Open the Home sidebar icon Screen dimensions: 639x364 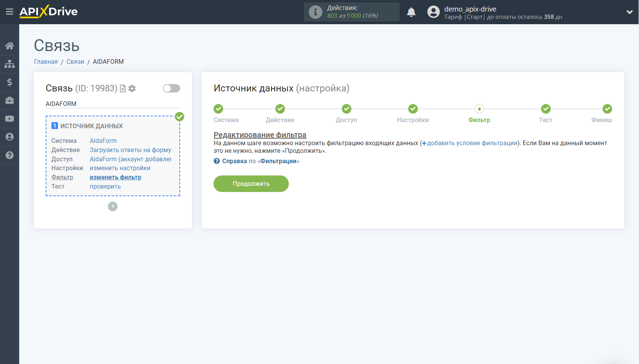pos(10,46)
